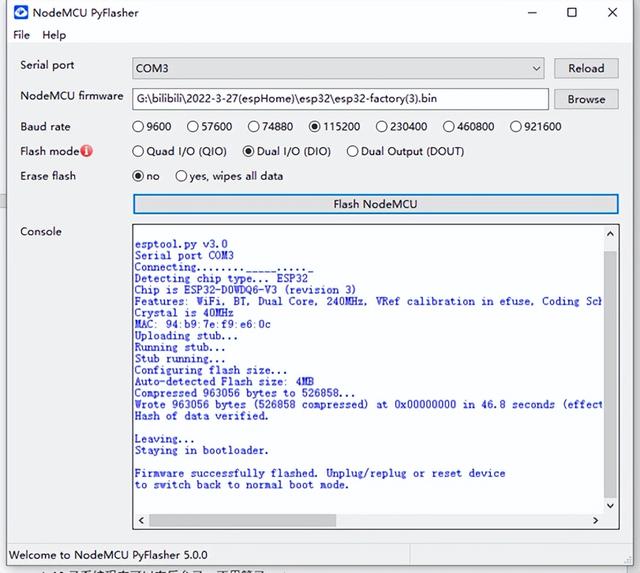640x573 pixels.
Task: Select 921600 baud rate
Action: pos(536,127)
